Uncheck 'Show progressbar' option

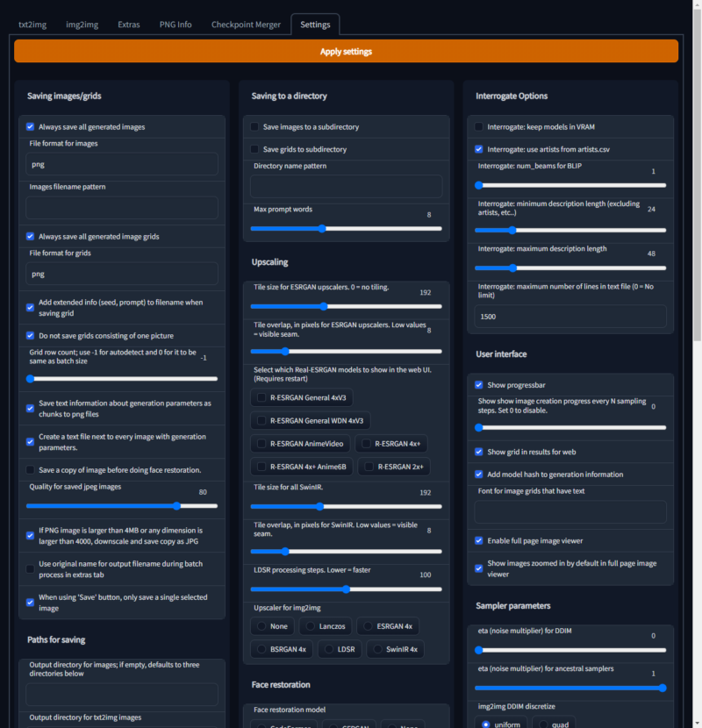click(x=478, y=384)
